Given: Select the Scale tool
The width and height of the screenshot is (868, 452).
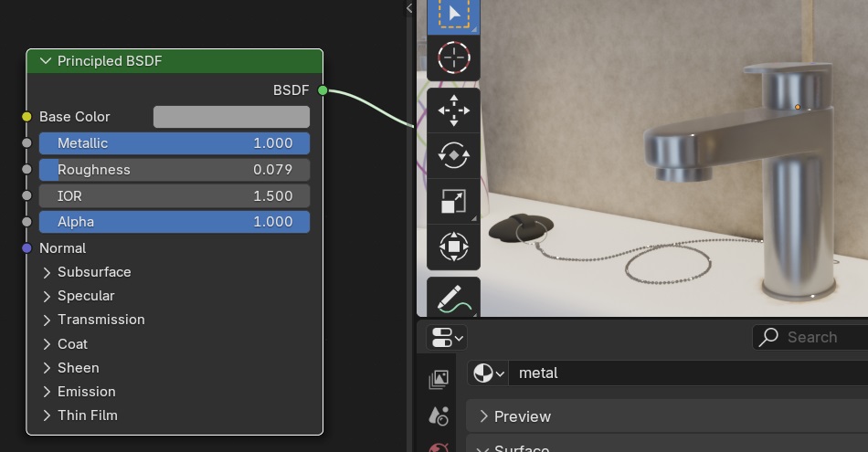Looking at the screenshot, I should coord(453,201).
